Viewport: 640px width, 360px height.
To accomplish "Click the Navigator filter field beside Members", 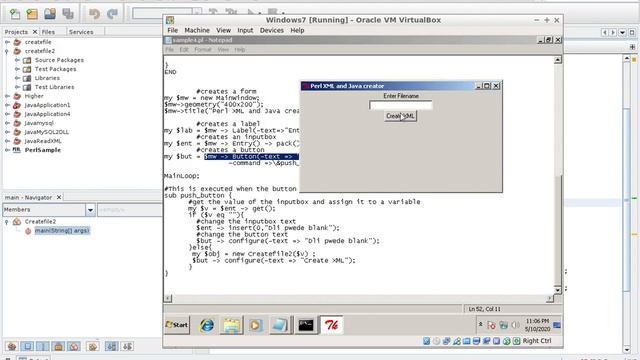I will pyautogui.click(x=129, y=210).
